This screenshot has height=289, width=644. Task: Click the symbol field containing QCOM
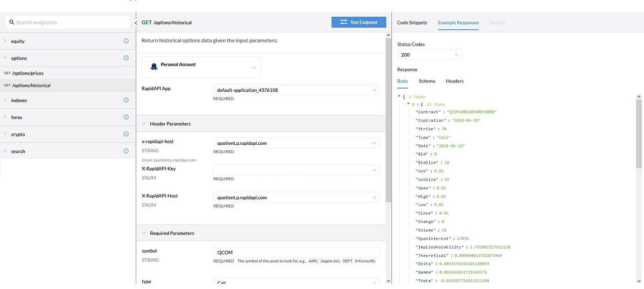(x=296, y=253)
